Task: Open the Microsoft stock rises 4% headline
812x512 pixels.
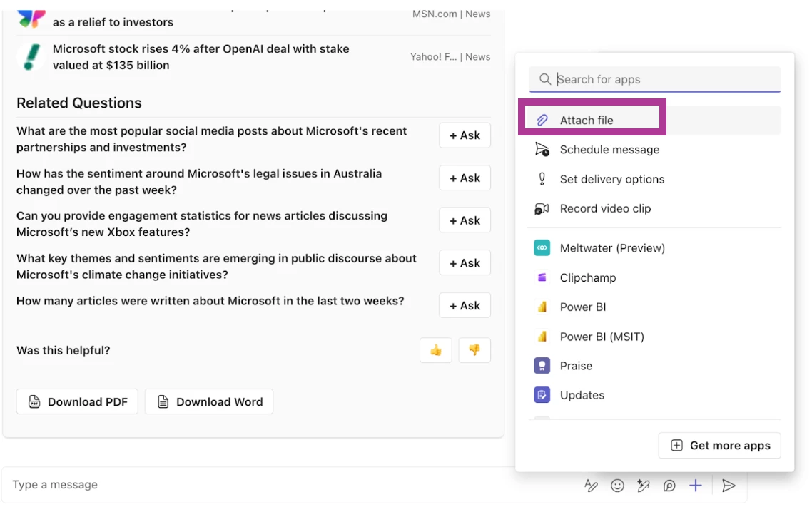Action: point(201,57)
